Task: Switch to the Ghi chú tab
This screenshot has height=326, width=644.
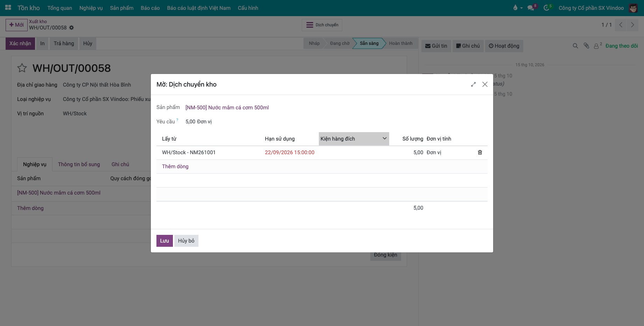Action: [x=120, y=164]
